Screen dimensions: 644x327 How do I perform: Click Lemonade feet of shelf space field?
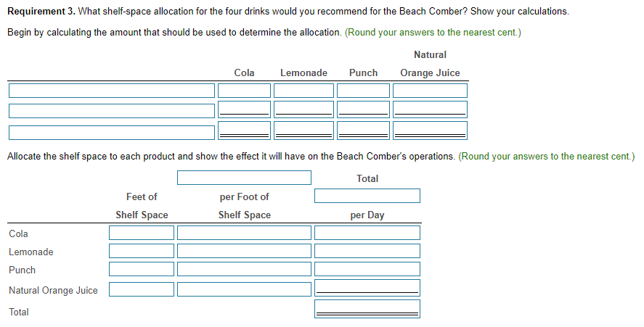click(142, 251)
